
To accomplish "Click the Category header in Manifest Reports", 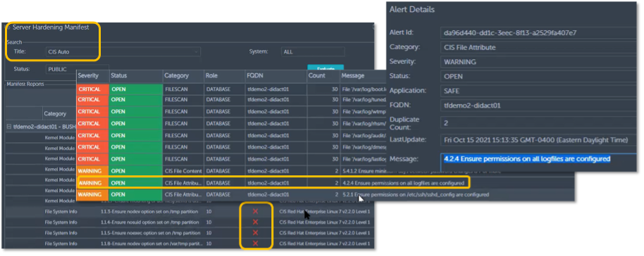I will (x=55, y=114).
